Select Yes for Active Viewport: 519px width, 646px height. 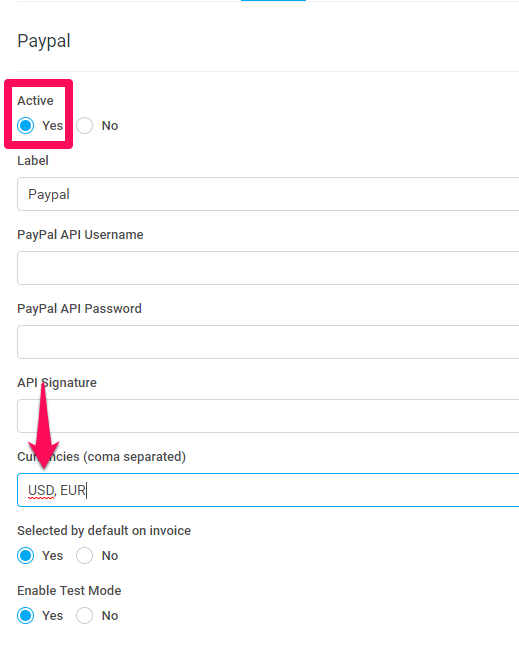click(x=26, y=126)
